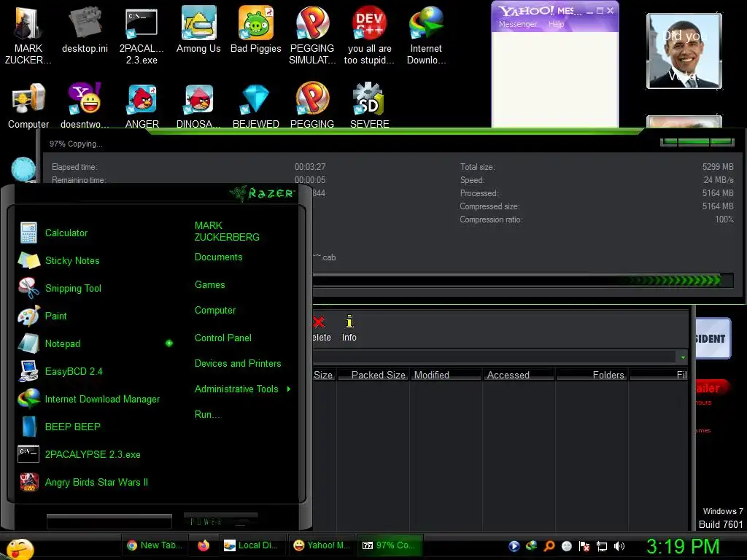Switch to Yahoo! M... taskbar button
Viewport: 747px width, 560px height.
pos(322,545)
